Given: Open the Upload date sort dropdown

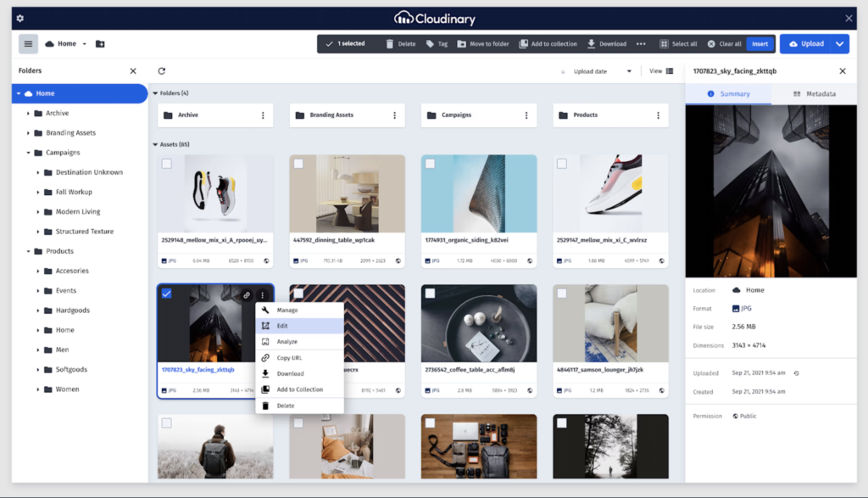Looking at the screenshot, I should [x=604, y=71].
